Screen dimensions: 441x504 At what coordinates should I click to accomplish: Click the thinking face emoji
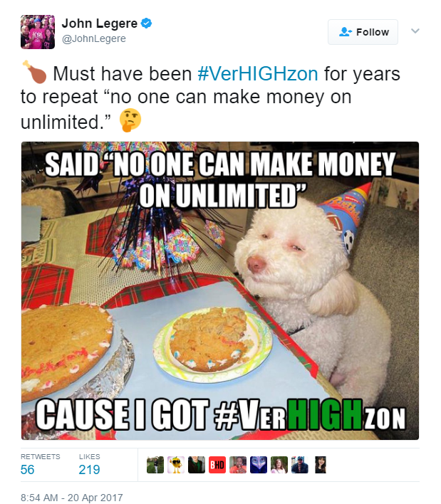pos(130,120)
